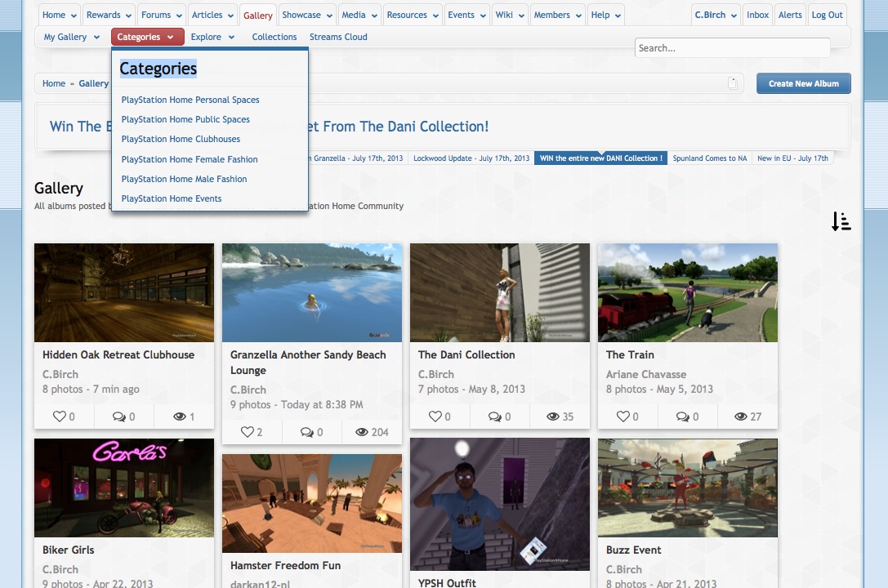Click views eye icon on Hidden Oak Retreat

180,416
